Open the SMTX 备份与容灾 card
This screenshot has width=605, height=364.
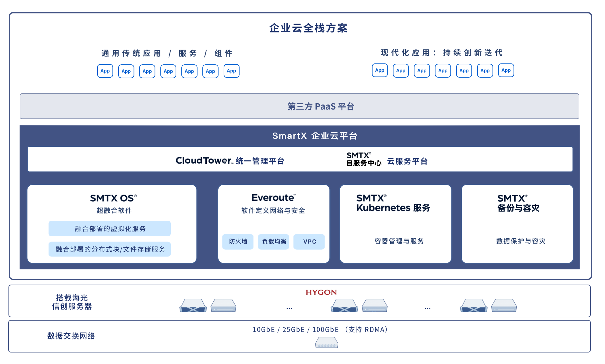tap(517, 224)
